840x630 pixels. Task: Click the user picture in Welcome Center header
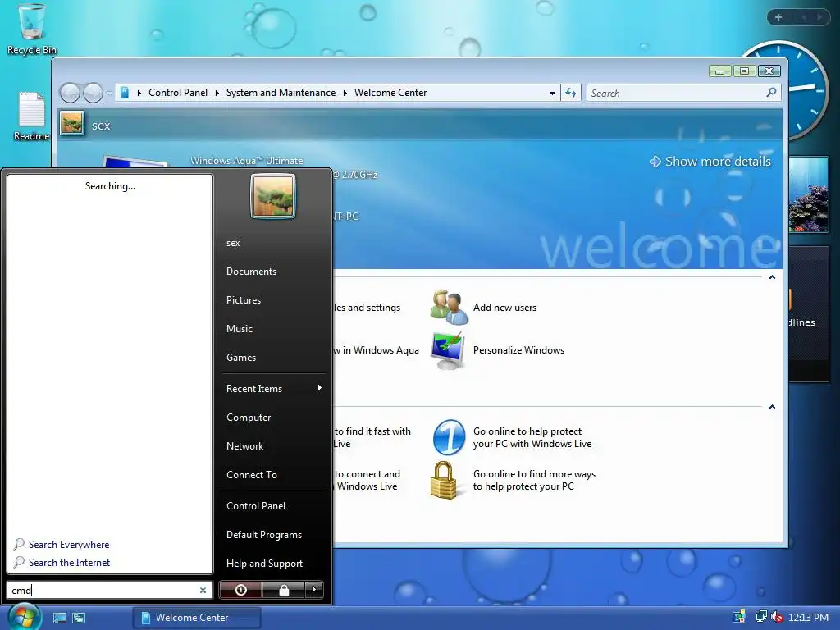coord(72,123)
